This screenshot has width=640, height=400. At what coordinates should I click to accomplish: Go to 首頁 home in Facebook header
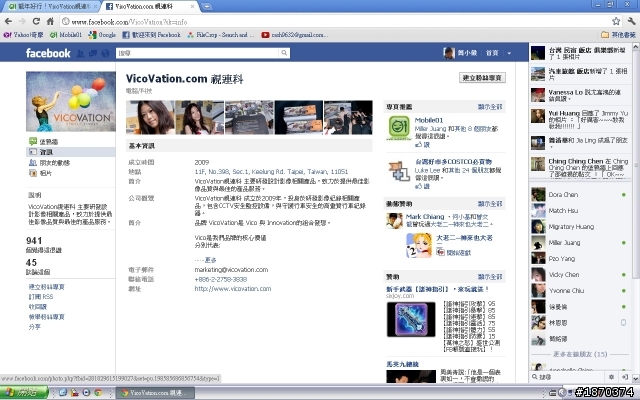click(492, 53)
